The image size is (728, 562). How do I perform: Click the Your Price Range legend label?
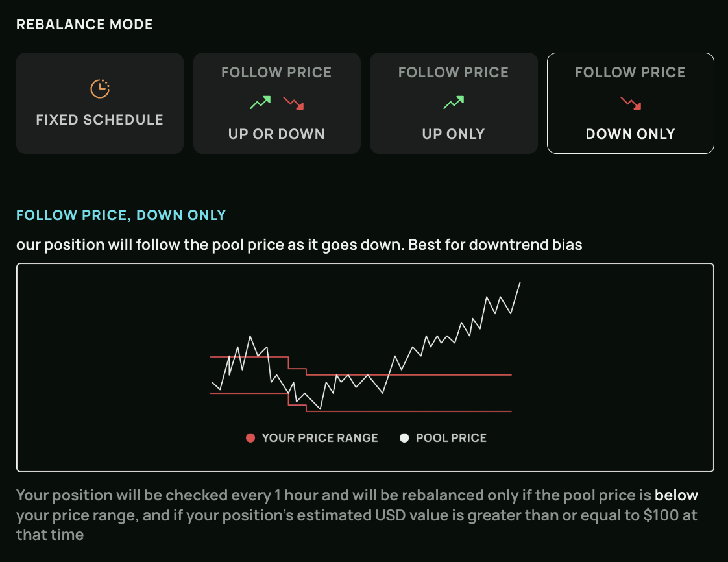click(320, 438)
